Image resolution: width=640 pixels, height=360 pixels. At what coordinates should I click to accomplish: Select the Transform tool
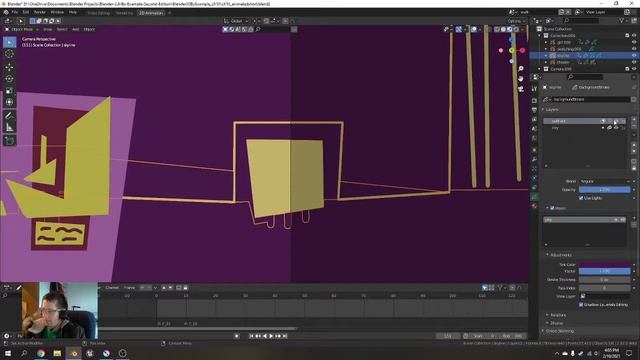(9, 102)
